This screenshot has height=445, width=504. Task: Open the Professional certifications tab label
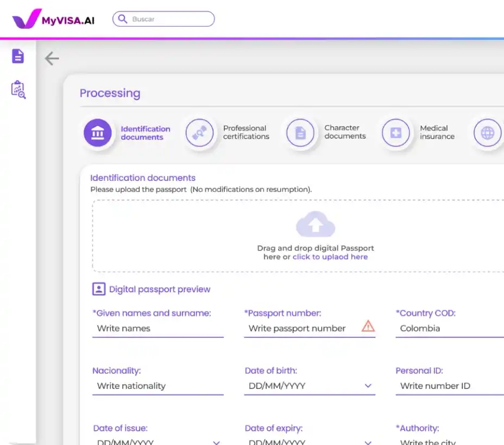pyautogui.click(x=246, y=133)
